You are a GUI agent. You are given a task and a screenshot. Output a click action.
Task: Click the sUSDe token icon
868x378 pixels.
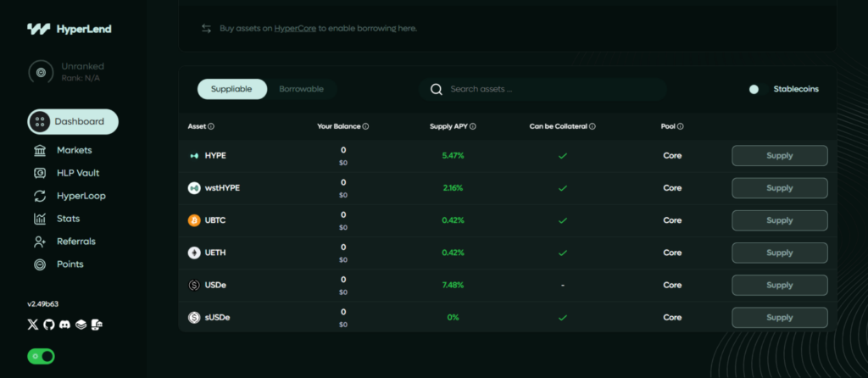point(194,318)
